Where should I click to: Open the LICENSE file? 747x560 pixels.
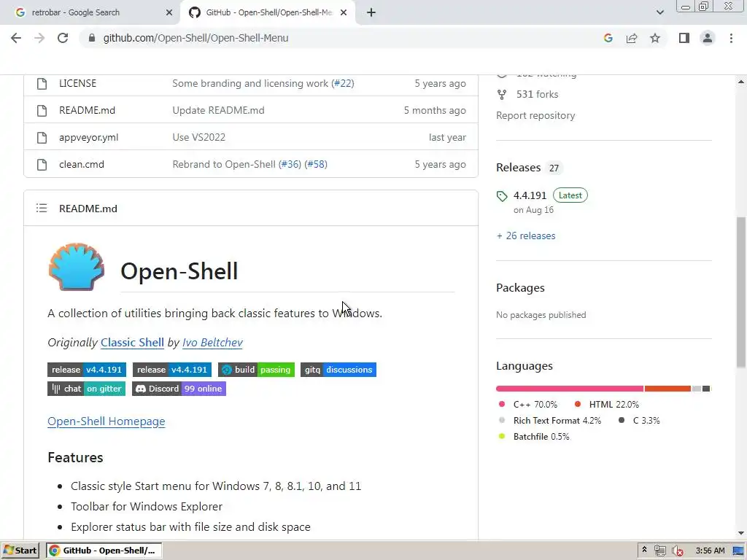[77, 83]
